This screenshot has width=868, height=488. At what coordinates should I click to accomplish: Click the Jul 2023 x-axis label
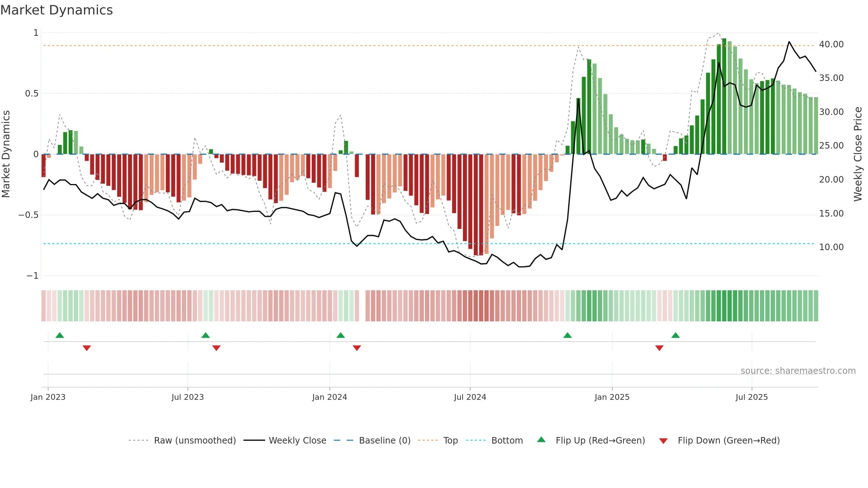coord(188,397)
